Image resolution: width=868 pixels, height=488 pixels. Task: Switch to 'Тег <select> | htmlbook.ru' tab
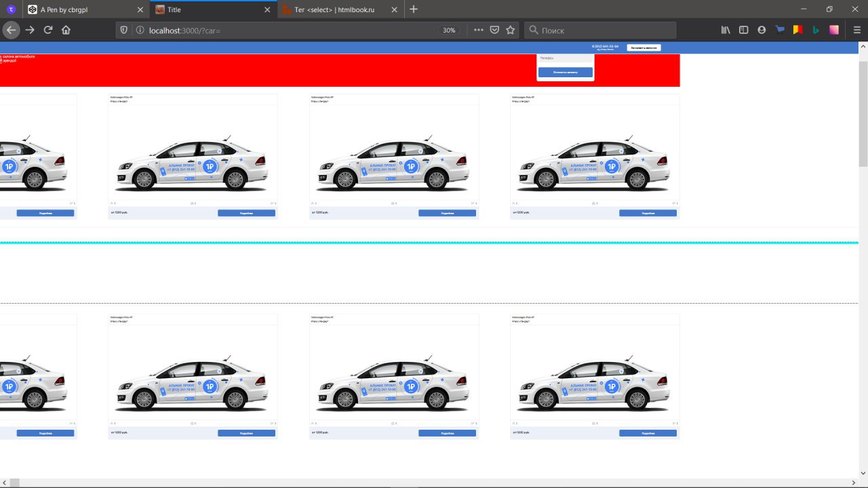340,10
